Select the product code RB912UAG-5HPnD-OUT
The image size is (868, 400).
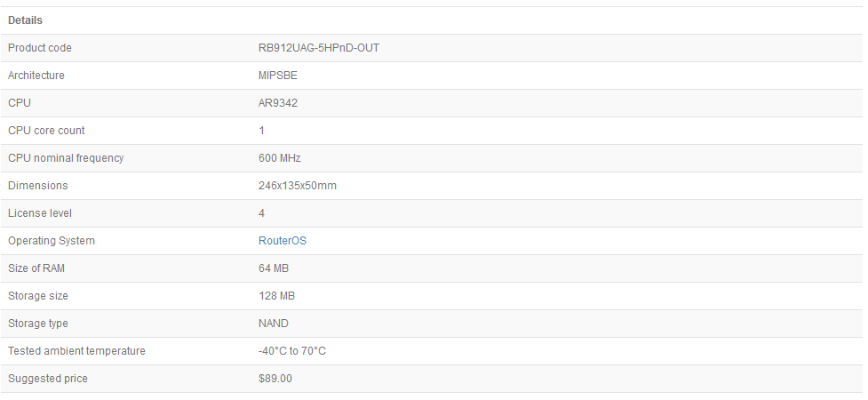(318, 48)
